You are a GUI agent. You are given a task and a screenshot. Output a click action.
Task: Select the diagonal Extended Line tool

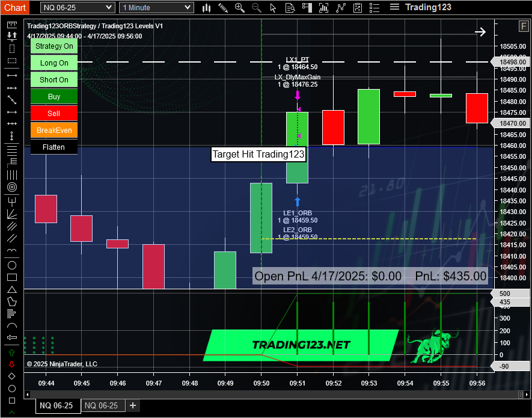tap(12, 100)
